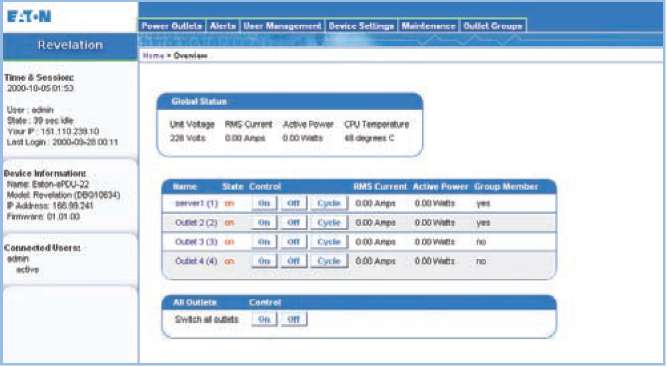The width and height of the screenshot is (667, 367).
Task: Click the Home breadcrumb link
Action: point(153,56)
